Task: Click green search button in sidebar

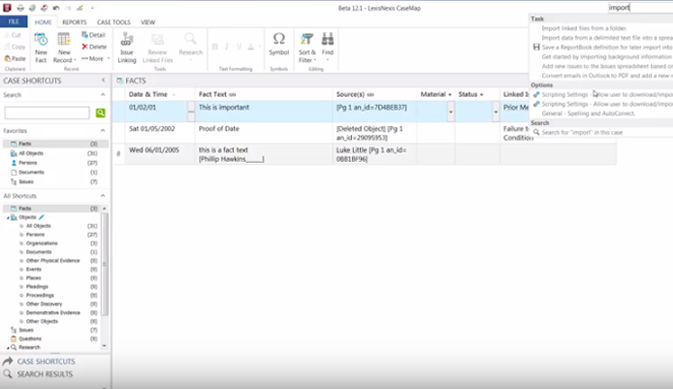Action: click(x=100, y=112)
